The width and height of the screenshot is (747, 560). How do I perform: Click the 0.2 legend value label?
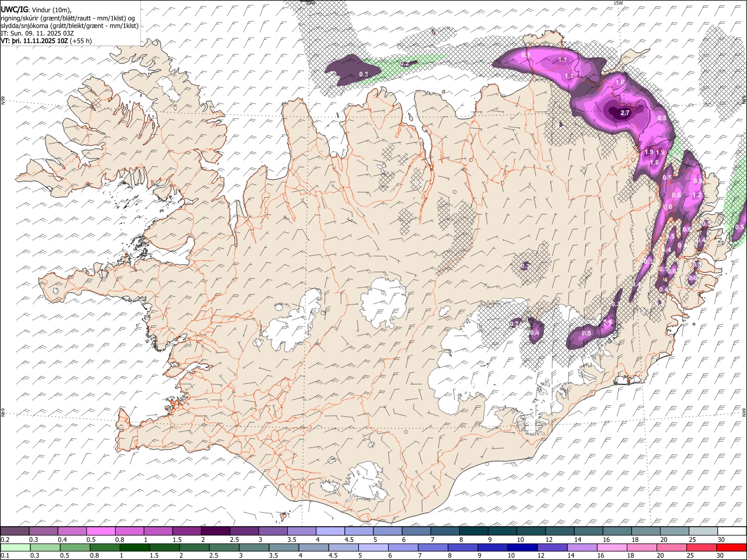point(4,539)
